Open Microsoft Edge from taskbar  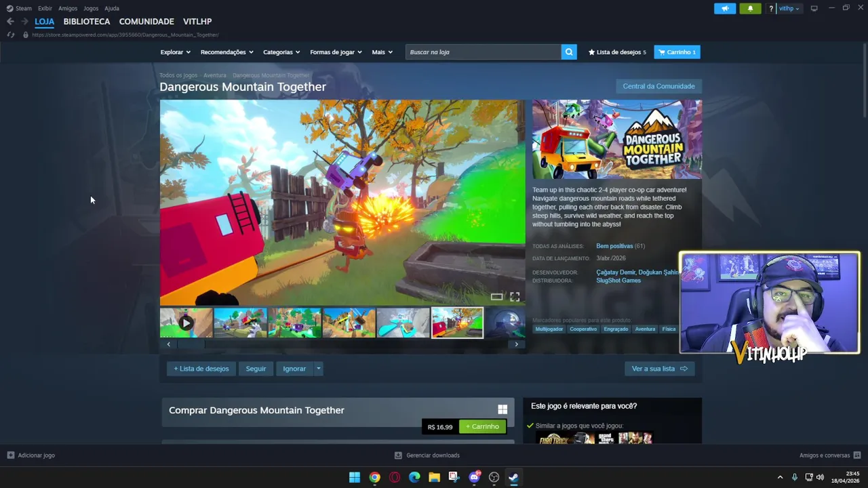click(414, 477)
